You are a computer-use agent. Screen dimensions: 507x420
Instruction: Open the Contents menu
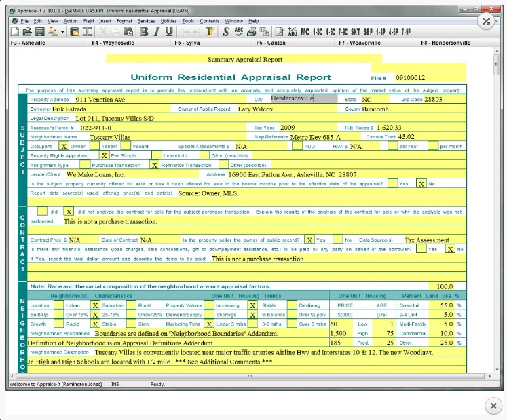point(210,21)
